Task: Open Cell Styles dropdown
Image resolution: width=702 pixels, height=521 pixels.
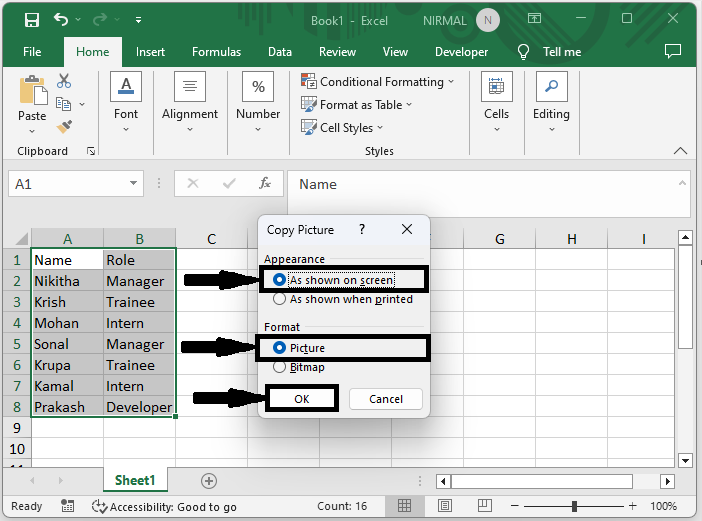Action: click(x=342, y=128)
